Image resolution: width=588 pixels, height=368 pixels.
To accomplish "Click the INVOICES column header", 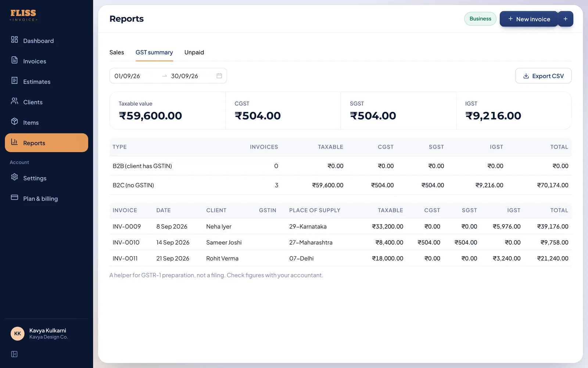I will coord(264,147).
